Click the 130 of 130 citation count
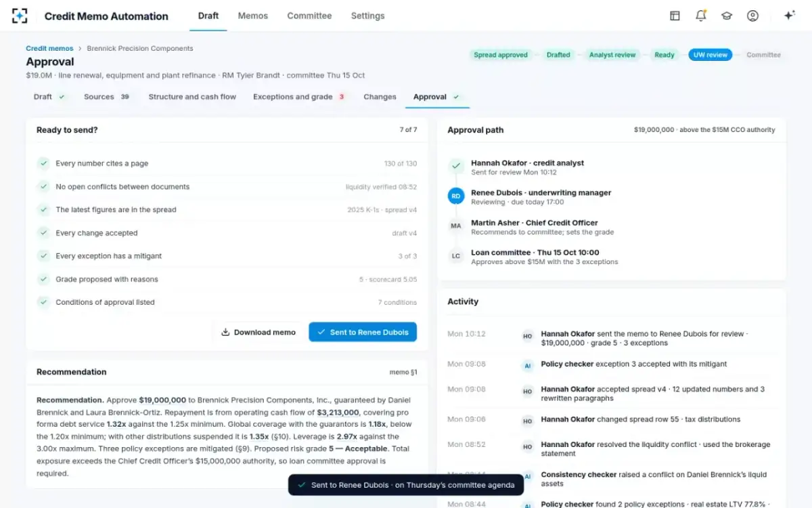The image size is (812, 508). (401, 164)
